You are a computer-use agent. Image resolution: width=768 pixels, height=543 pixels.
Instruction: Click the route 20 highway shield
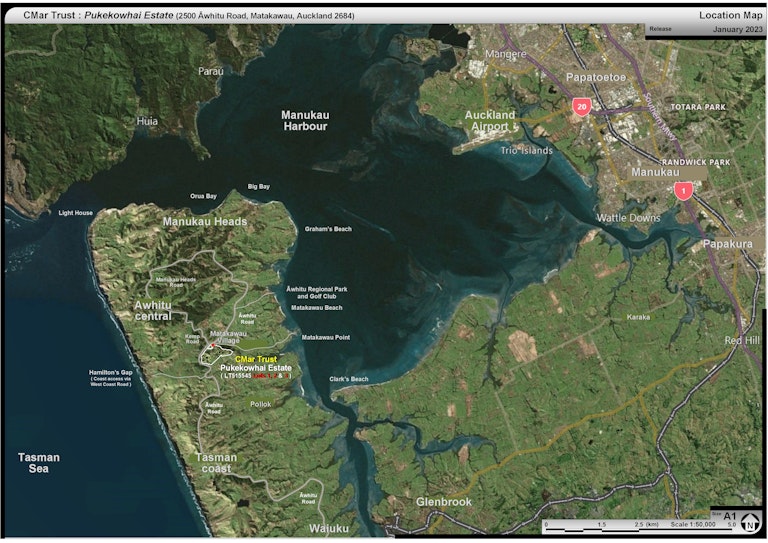[x=581, y=105]
